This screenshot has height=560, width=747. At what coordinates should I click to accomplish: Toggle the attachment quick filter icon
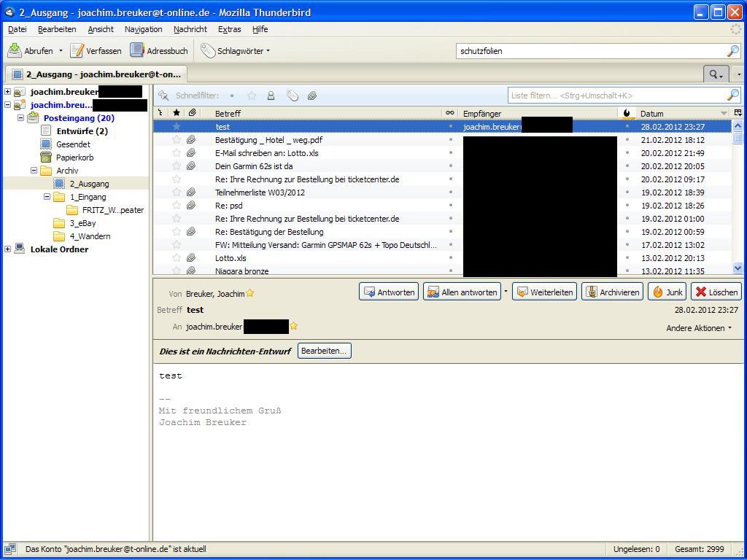click(x=312, y=96)
